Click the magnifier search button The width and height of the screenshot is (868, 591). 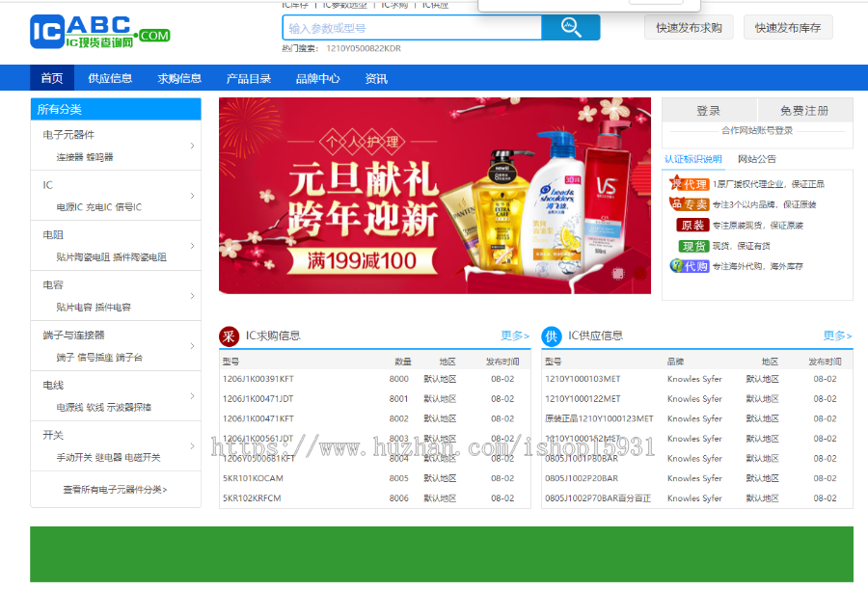(570, 27)
